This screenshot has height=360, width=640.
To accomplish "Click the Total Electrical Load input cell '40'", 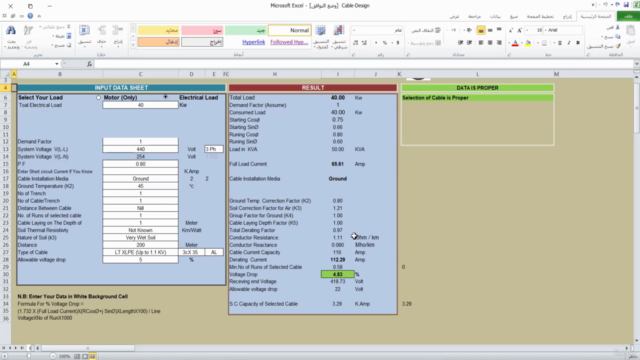I will tap(140, 105).
